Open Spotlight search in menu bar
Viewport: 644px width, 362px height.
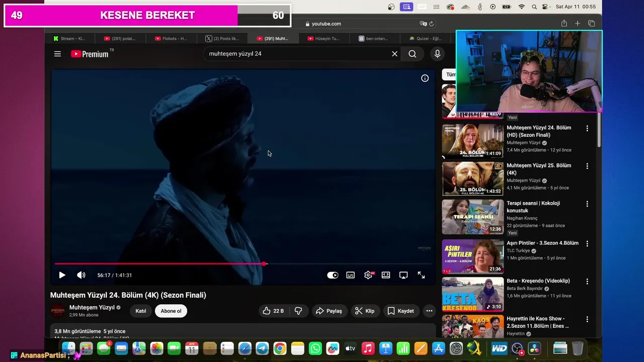tap(534, 7)
